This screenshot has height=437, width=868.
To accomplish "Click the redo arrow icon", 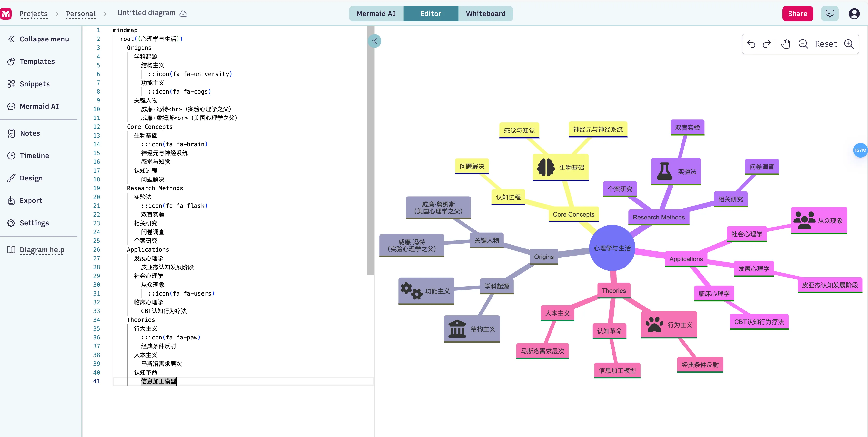I will [767, 44].
